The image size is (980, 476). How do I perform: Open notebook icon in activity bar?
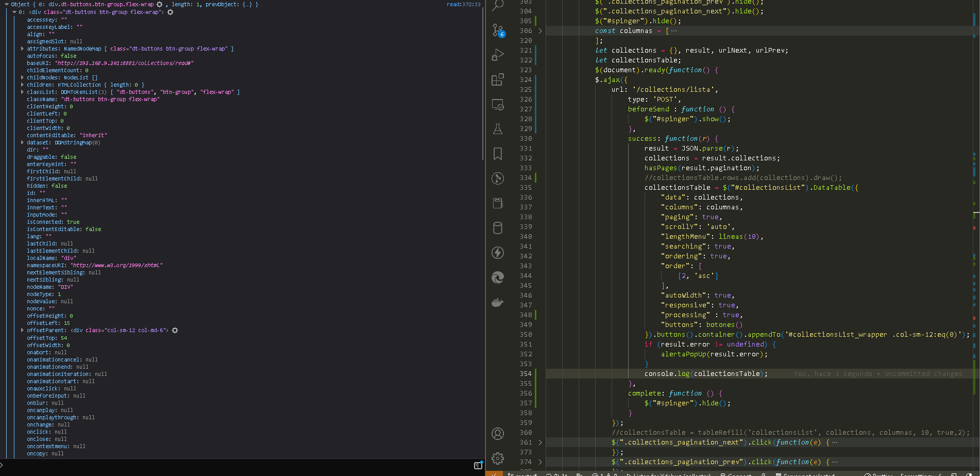tap(498, 203)
